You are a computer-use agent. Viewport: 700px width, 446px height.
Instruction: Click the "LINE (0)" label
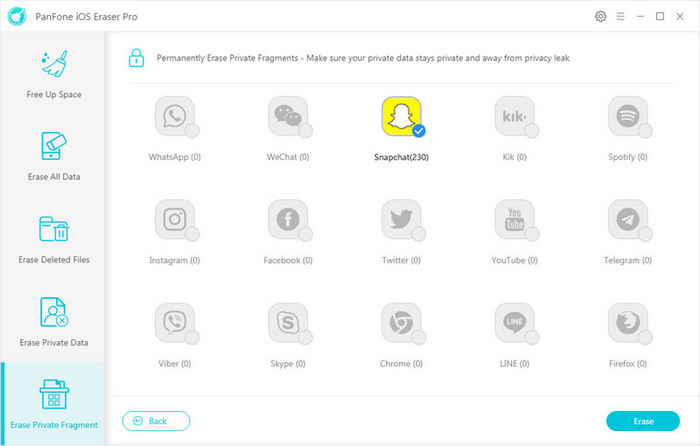click(x=515, y=363)
